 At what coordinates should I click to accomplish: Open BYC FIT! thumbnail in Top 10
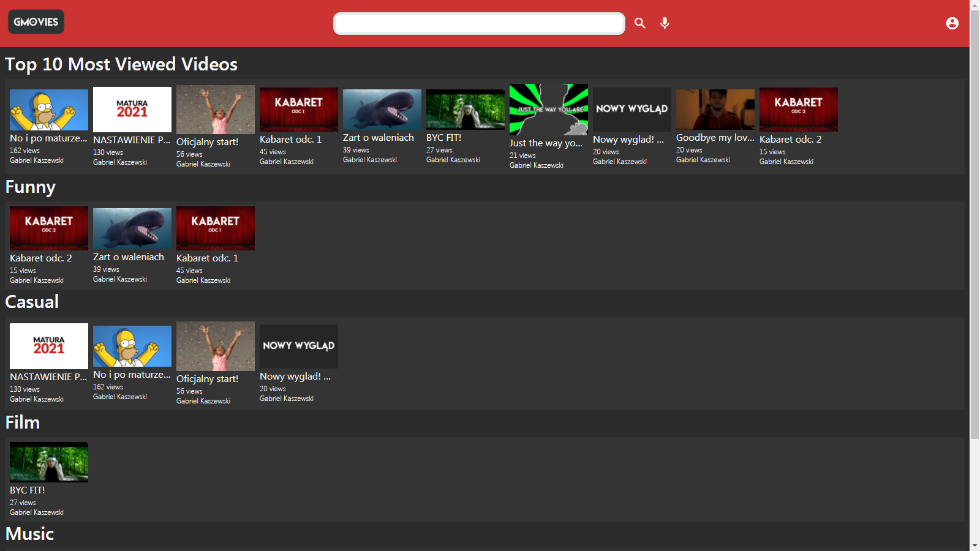[466, 110]
